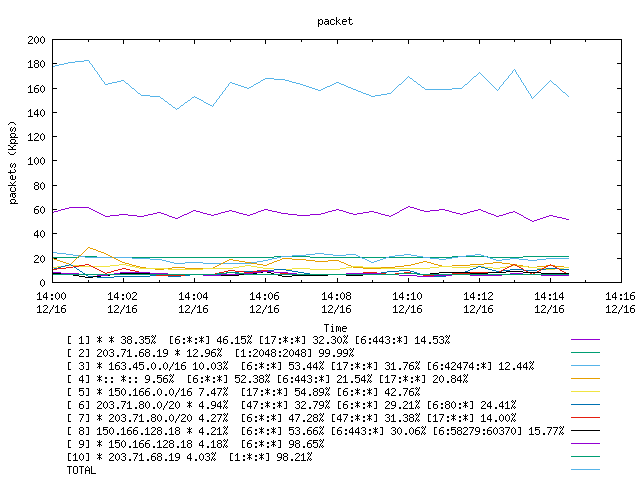Screen dimensions: 640x480
Task: Click the 14:04 12/16 time label
Action: pyautogui.click(x=193, y=302)
